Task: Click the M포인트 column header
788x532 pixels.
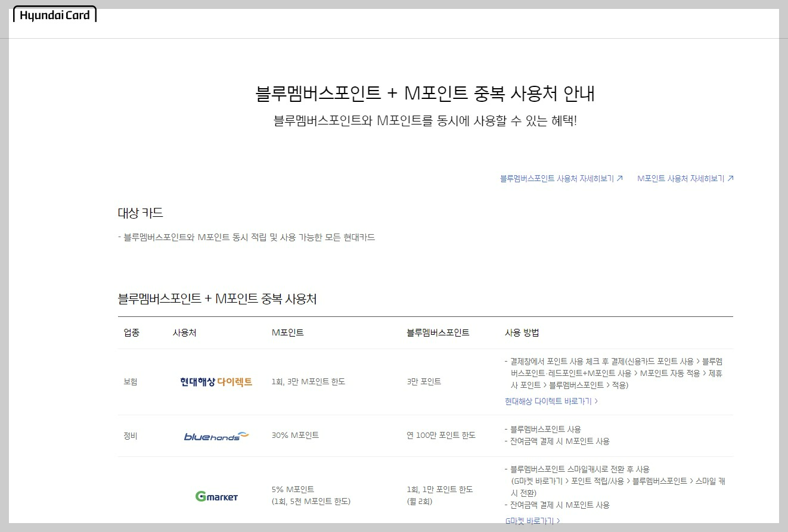Action: (287, 332)
